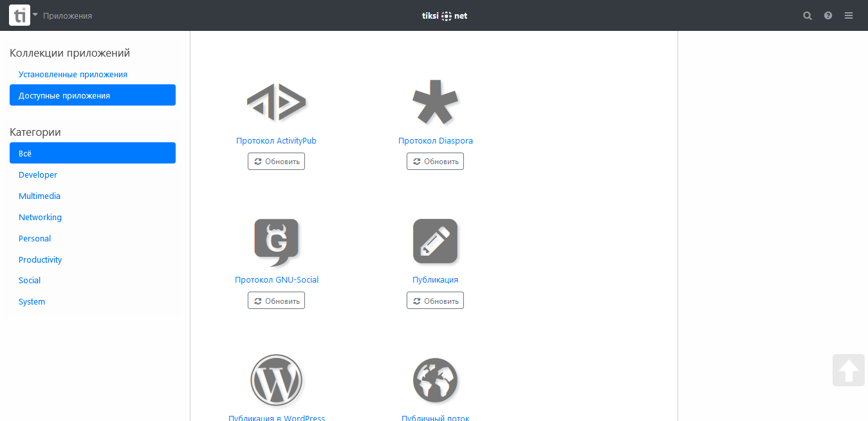
Task: Click the back-to-top arrow button
Action: point(849,370)
